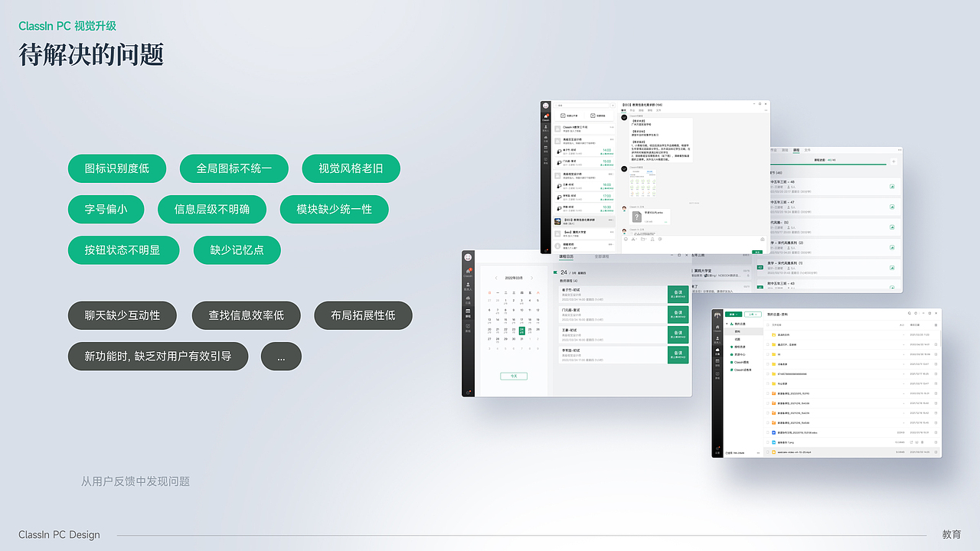Select course icon in calendar window sidebar
The height and width of the screenshot is (551, 980).
coord(468,314)
